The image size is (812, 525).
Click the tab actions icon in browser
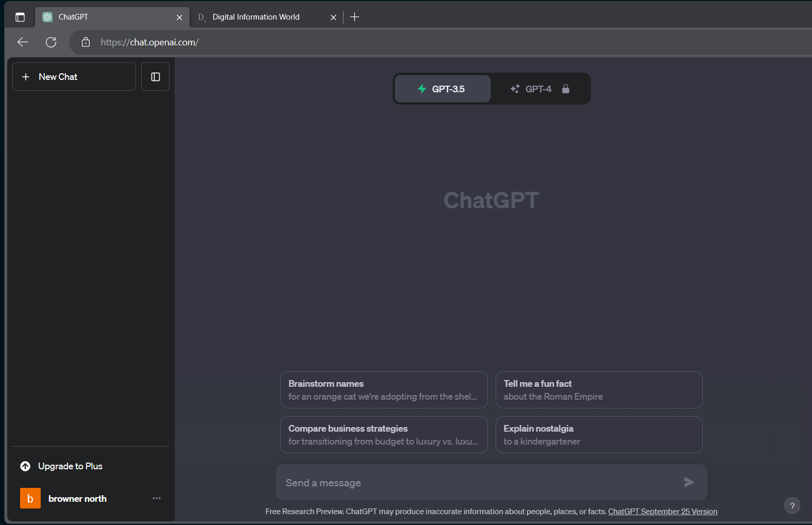coord(20,17)
